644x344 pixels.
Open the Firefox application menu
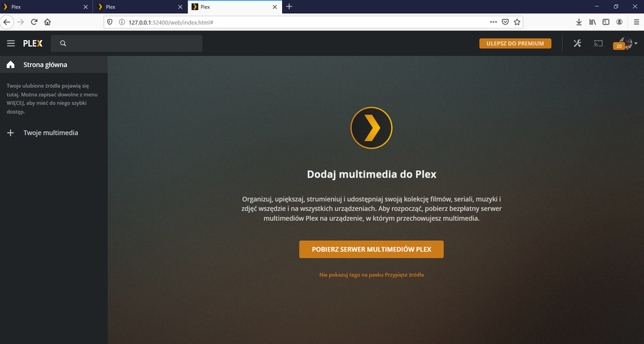click(x=636, y=22)
